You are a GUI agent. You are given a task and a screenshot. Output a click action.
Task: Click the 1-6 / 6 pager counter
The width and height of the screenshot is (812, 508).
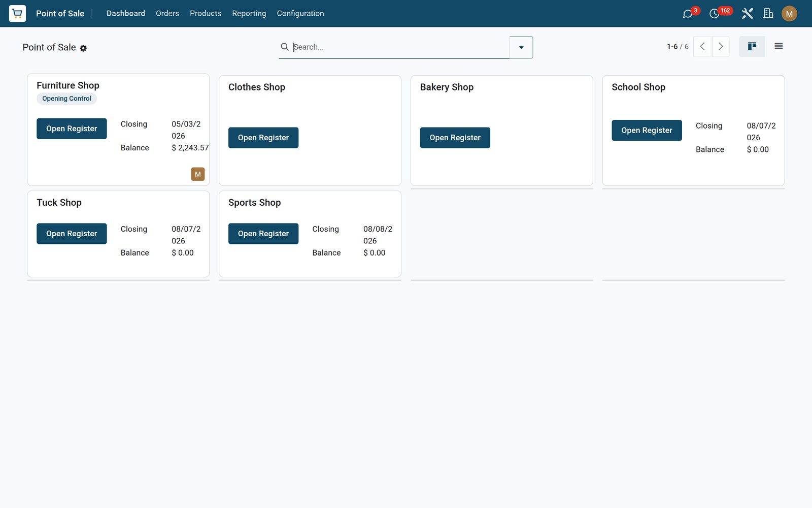(x=678, y=47)
